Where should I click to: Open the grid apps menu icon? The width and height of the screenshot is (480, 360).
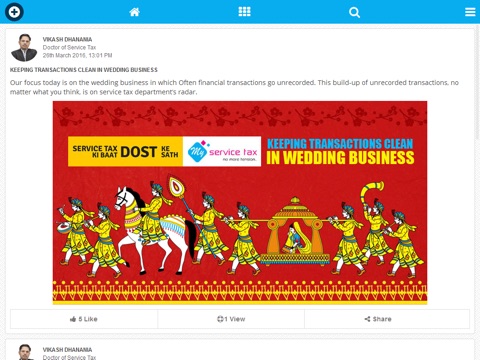tap(244, 12)
